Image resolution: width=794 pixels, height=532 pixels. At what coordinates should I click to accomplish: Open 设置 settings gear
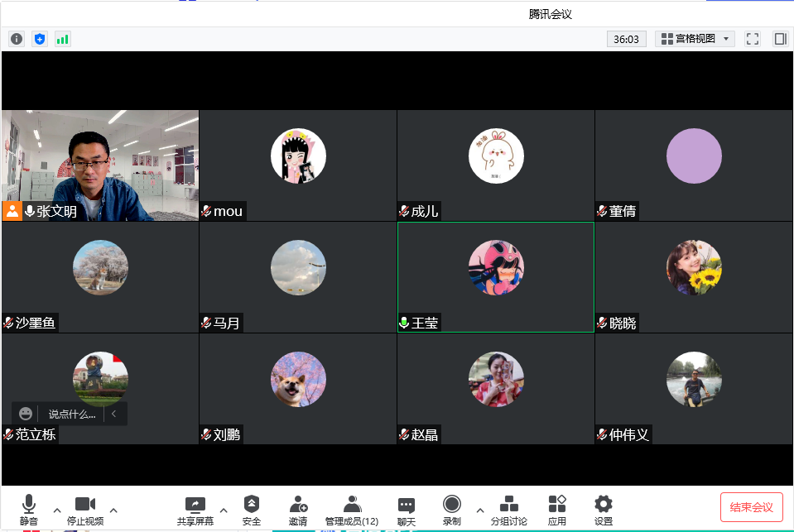tap(604, 510)
